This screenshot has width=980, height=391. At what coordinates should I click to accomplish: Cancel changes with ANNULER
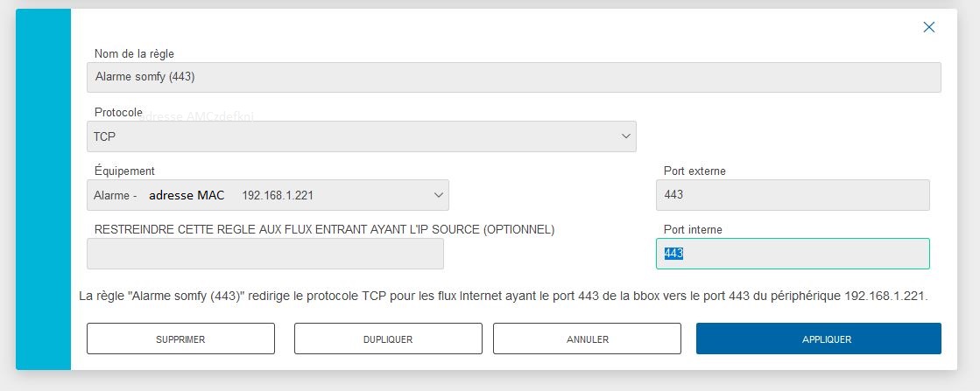(587, 339)
